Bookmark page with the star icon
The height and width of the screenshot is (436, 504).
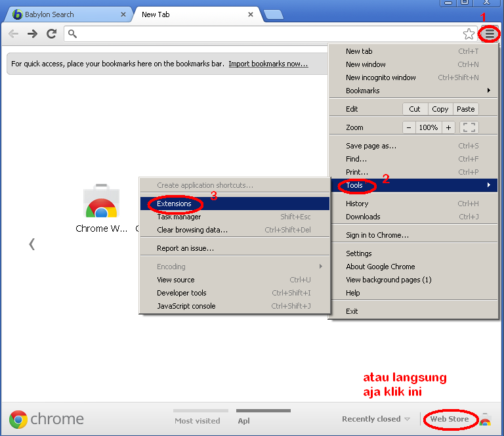(x=469, y=33)
